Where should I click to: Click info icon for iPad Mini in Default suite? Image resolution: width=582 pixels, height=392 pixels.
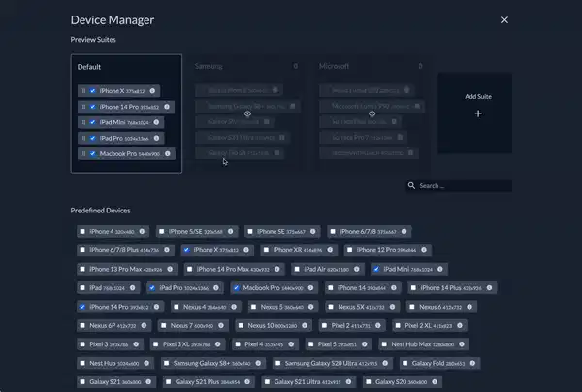coord(156,122)
